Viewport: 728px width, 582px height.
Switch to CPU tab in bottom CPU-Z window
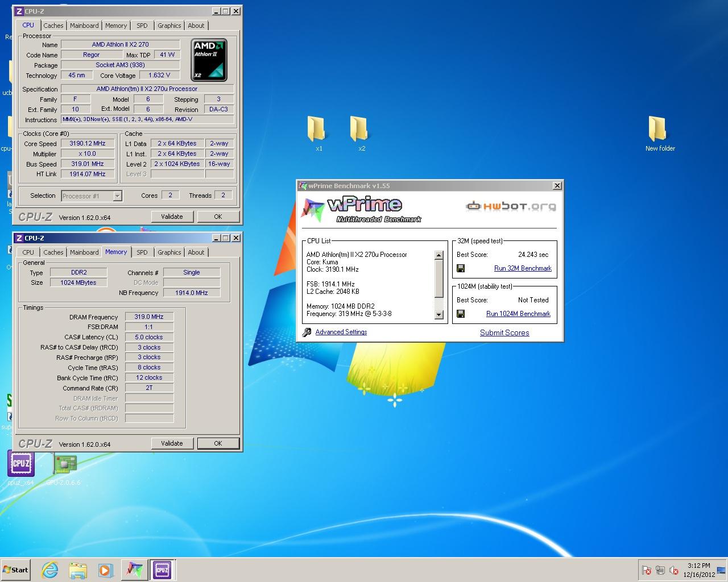tap(28, 252)
